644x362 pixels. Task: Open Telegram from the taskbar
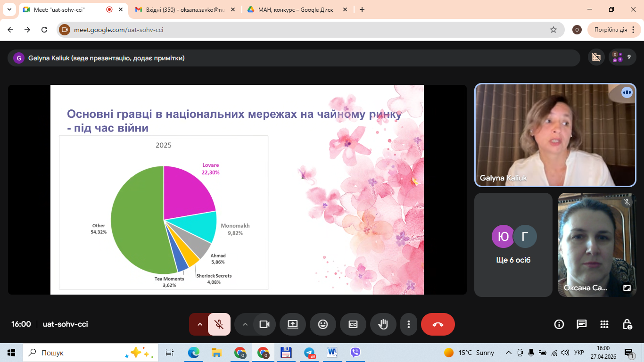309,353
